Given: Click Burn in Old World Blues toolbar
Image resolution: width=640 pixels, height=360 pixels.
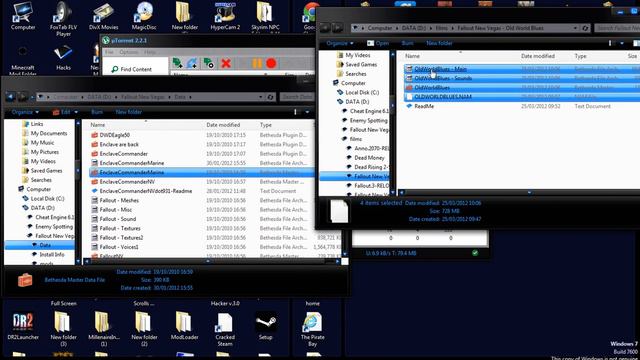Looking at the screenshot, I should [x=407, y=43].
